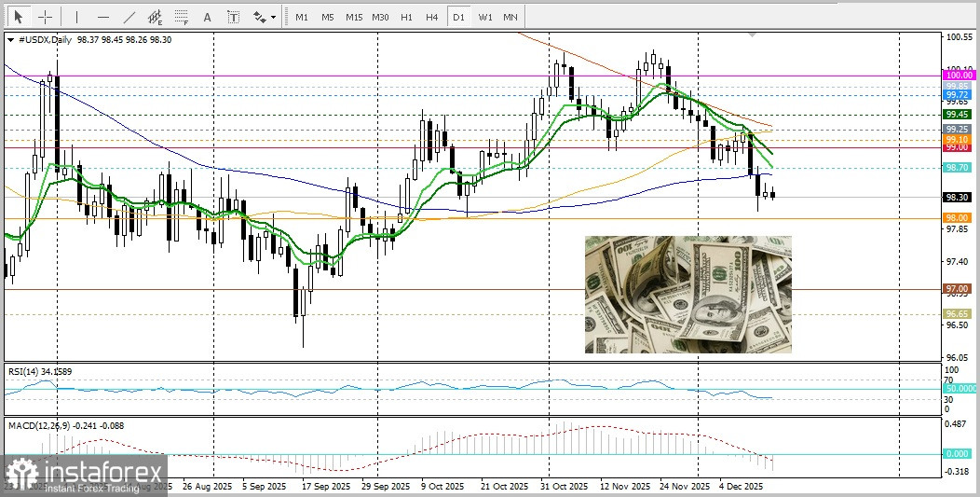Viewport: 980px width, 497px height.
Task: Click the gray 99.25 level label
Action: point(957,129)
